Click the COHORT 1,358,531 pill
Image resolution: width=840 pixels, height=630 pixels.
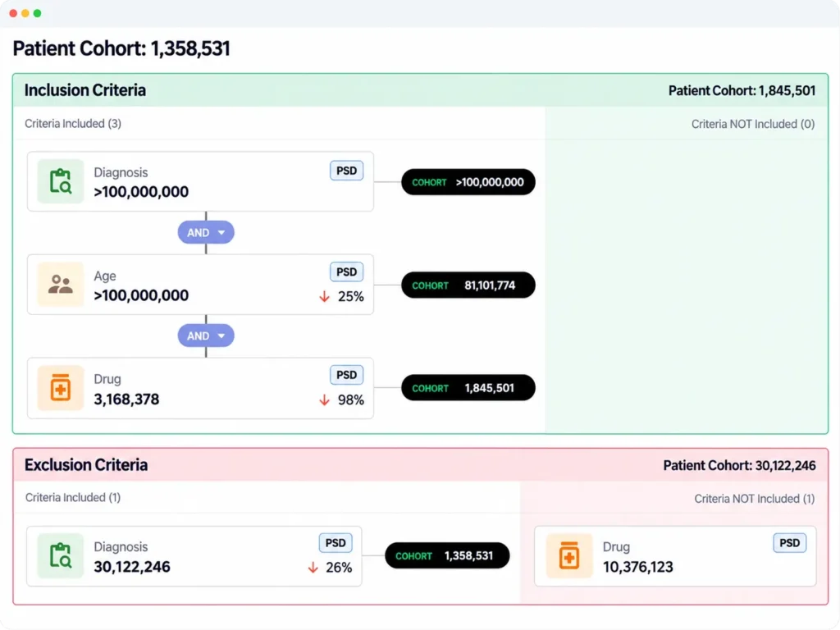tap(447, 555)
